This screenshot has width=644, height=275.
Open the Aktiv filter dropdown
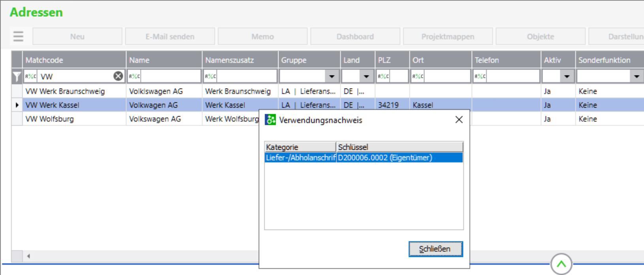pos(567,76)
